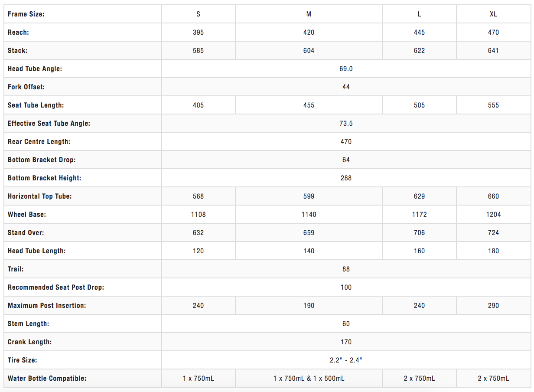Click the "Frame Size:" row header
This screenshot has width=534, height=392.
[x=26, y=14]
